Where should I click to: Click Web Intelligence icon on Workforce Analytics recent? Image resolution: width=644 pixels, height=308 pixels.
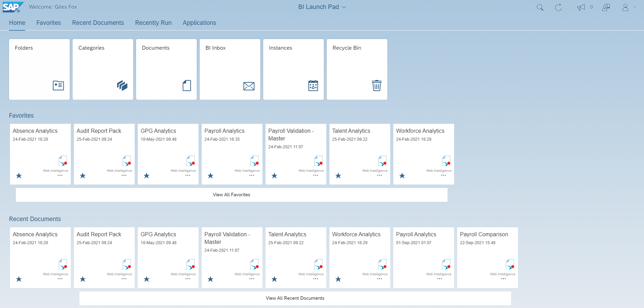pyautogui.click(x=382, y=265)
